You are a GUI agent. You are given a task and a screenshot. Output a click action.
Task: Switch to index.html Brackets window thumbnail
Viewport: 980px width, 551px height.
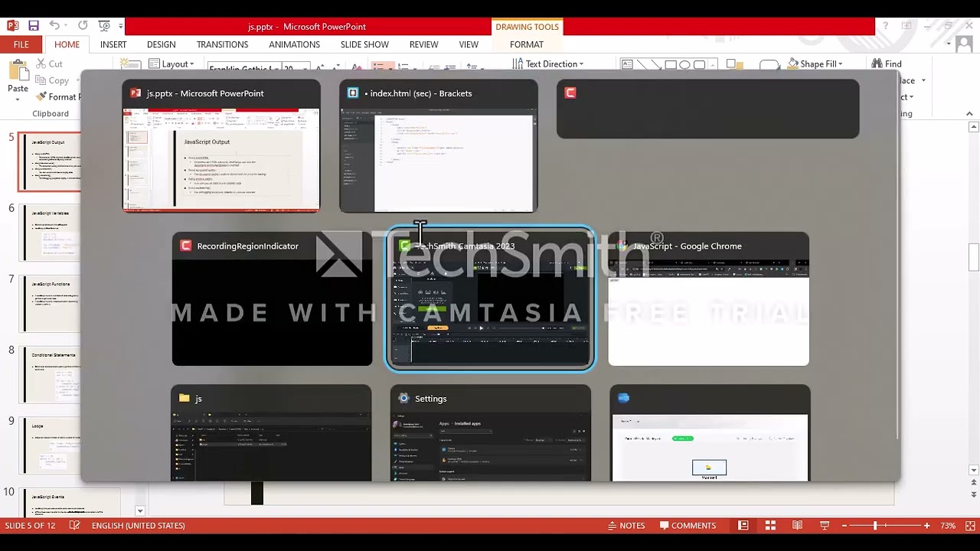coord(439,145)
